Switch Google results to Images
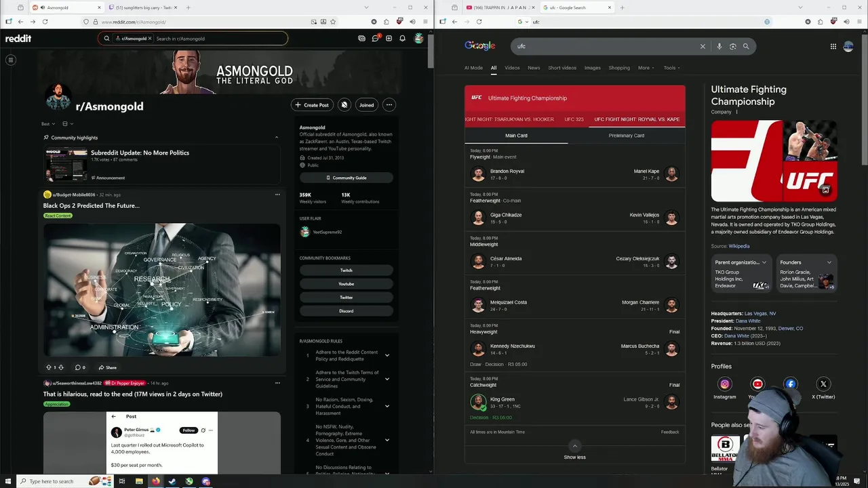 tap(593, 68)
